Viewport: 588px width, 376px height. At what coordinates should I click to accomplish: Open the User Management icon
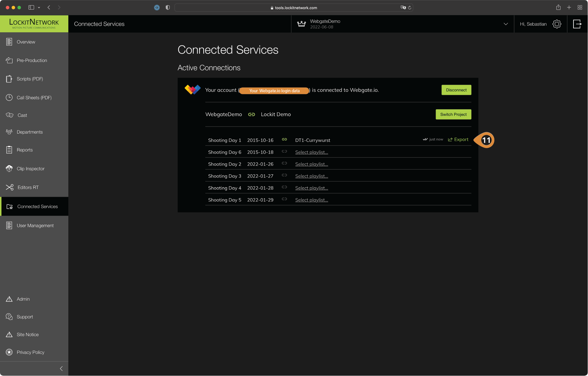[x=9, y=226]
